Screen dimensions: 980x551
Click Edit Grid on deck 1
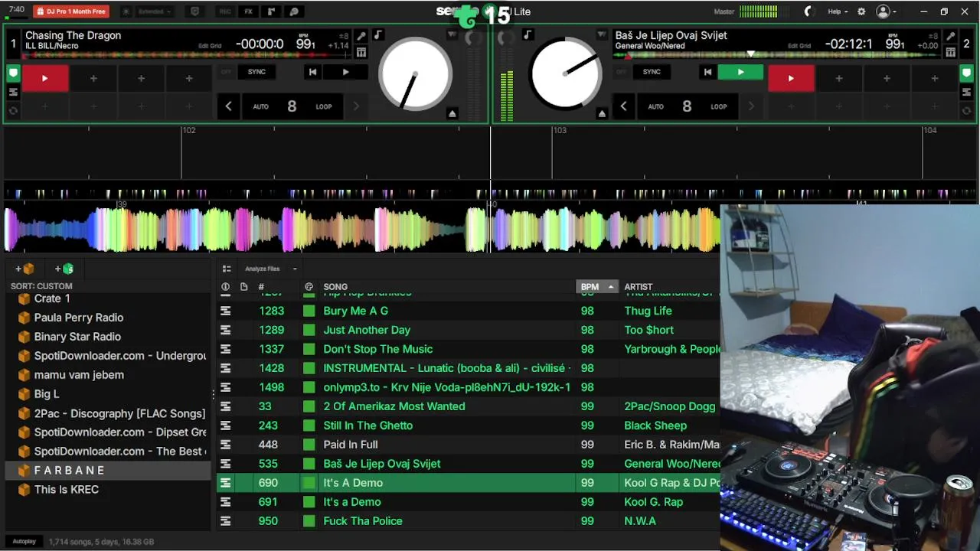coord(210,46)
